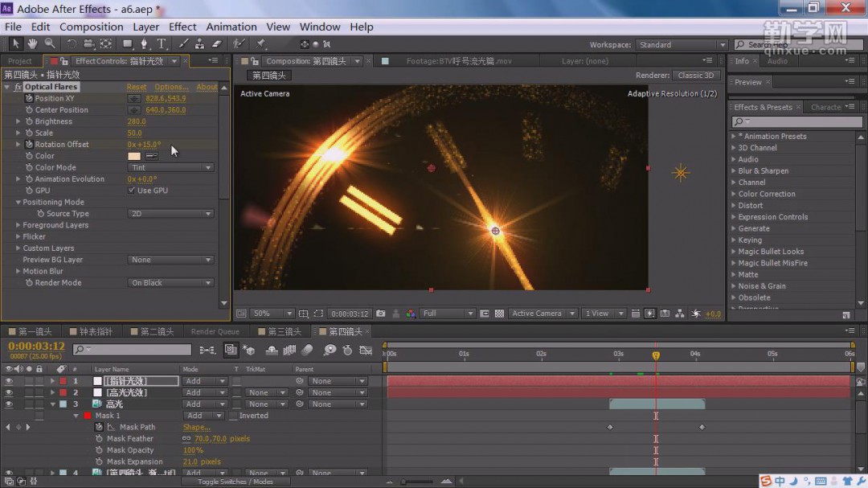Select the Horizontal Type tool
The image size is (868, 488).
(162, 43)
